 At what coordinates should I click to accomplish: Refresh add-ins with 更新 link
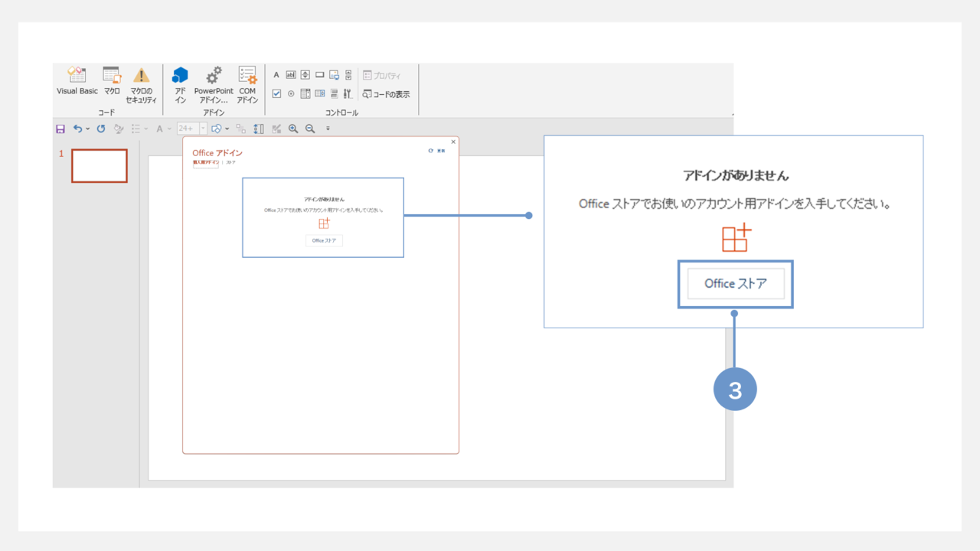[x=437, y=151]
